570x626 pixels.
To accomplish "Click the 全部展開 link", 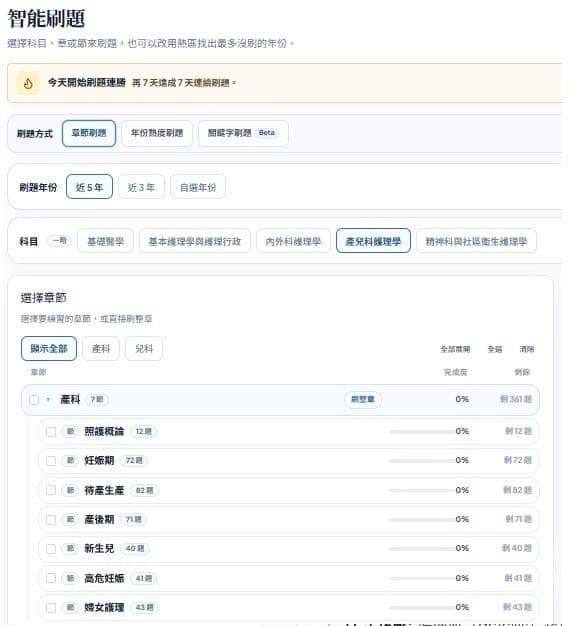I will pyautogui.click(x=455, y=349).
